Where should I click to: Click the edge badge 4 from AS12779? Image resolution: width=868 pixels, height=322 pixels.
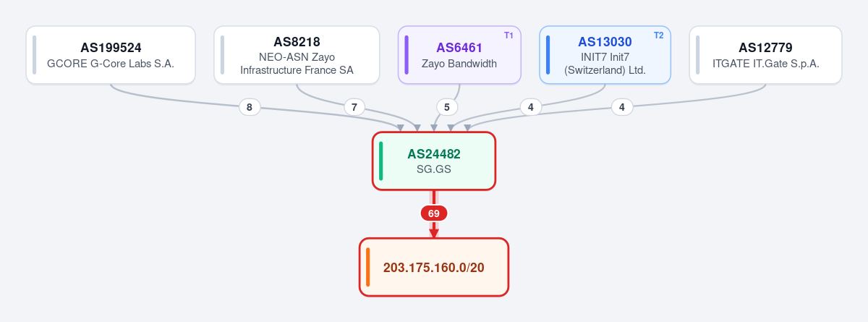[622, 107]
